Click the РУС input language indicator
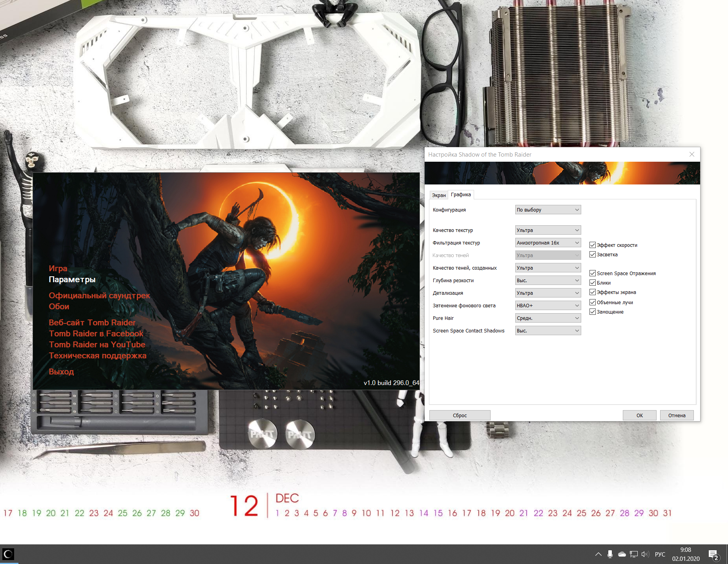This screenshot has height=564, width=728. pos(660,554)
